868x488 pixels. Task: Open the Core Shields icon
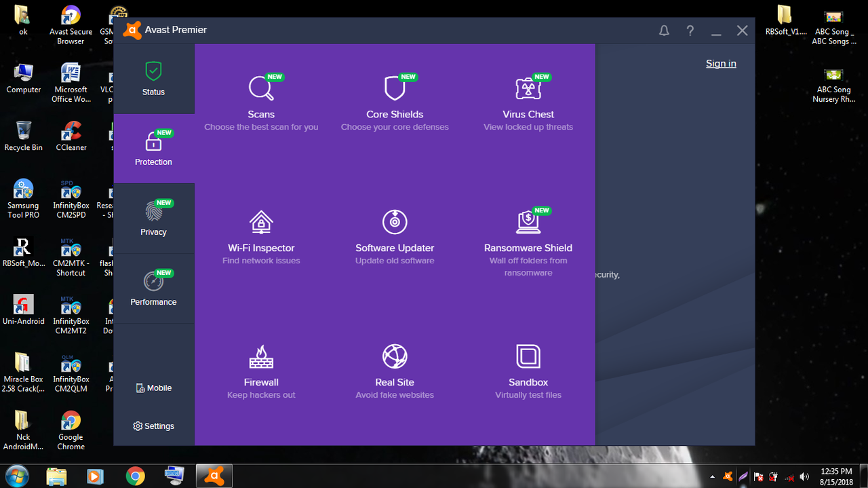[x=395, y=88]
